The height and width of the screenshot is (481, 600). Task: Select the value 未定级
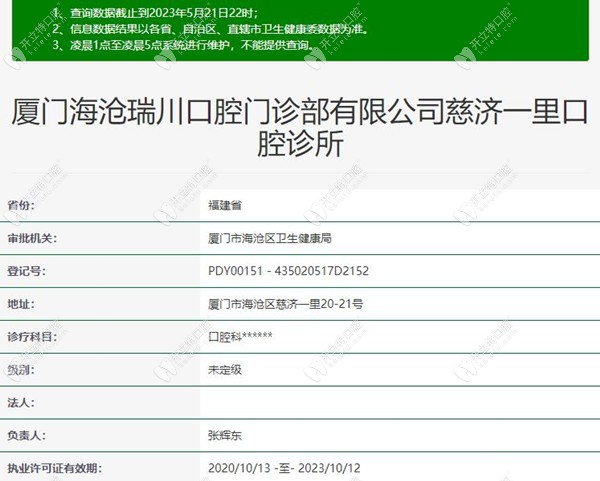click(225, 370)
